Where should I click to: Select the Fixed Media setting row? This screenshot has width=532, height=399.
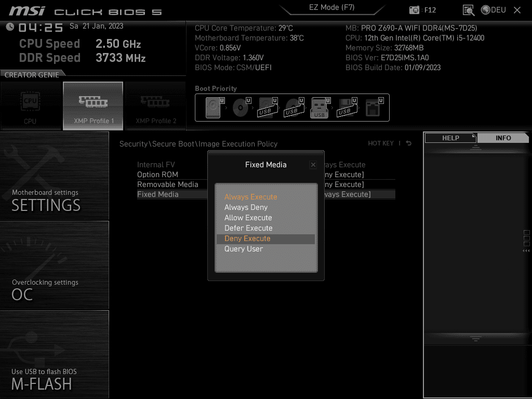(x=266, y=194)
